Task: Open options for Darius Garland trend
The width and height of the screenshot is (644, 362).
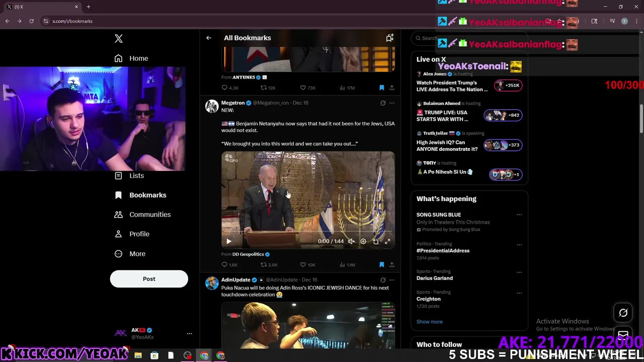Action: pyautogui.click(x=519, y=272)
